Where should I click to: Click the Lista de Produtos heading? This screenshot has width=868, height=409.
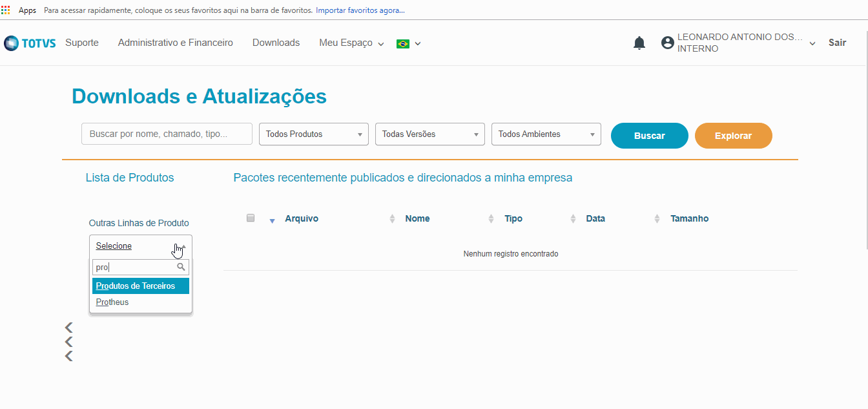tap(130, 178)
